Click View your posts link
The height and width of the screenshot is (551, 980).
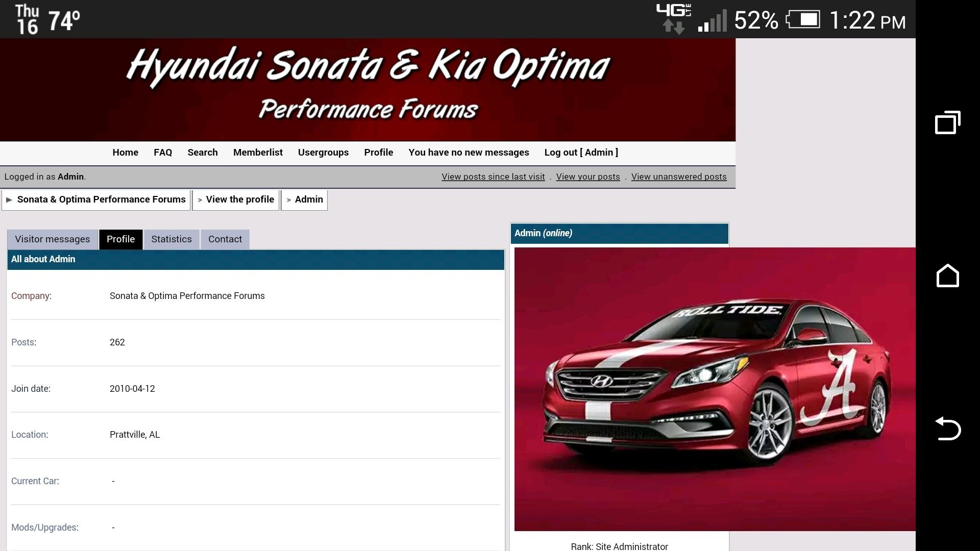588,177
